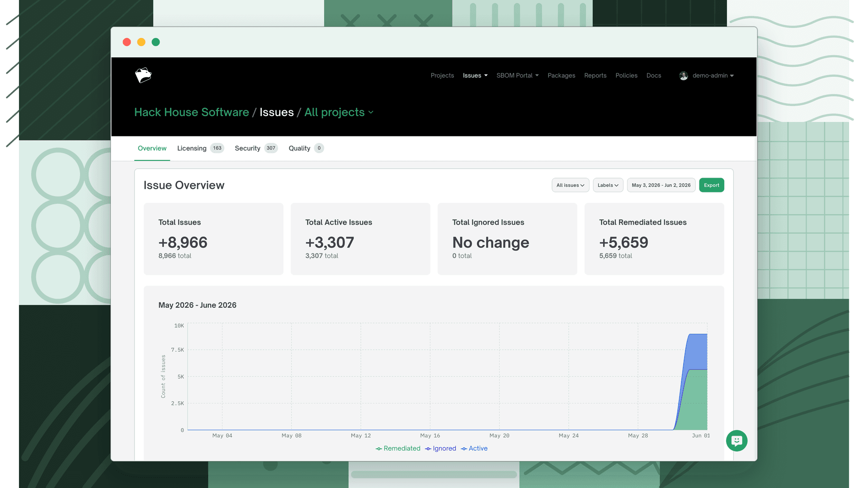Switch to the Security tab
The height and width of the screenshot is (488, 868).
tap(256, 148)
